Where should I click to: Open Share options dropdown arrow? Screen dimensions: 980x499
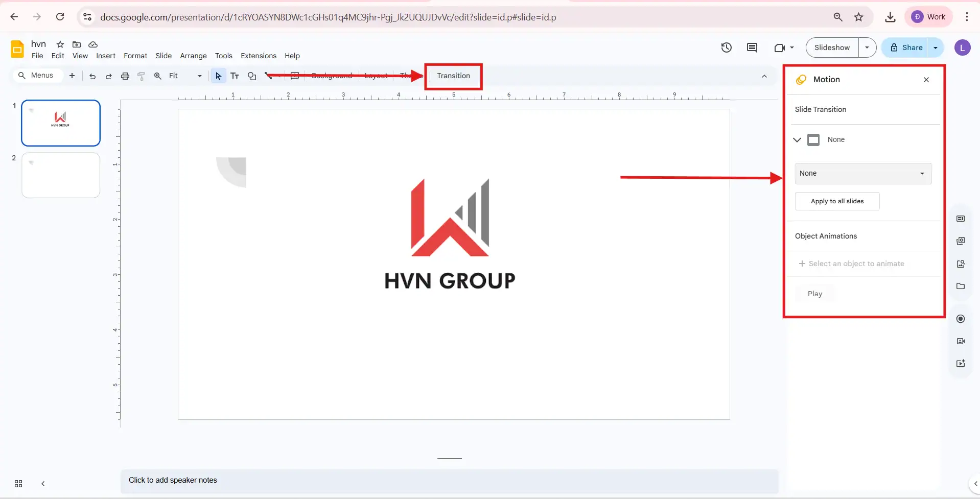936,47
